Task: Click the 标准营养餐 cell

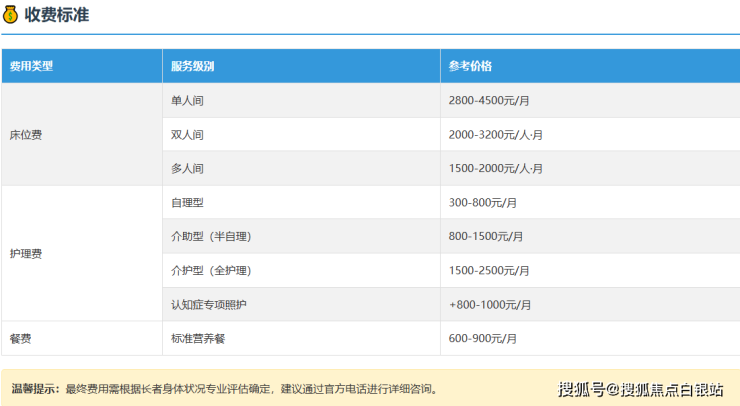Action: point(199,338)
